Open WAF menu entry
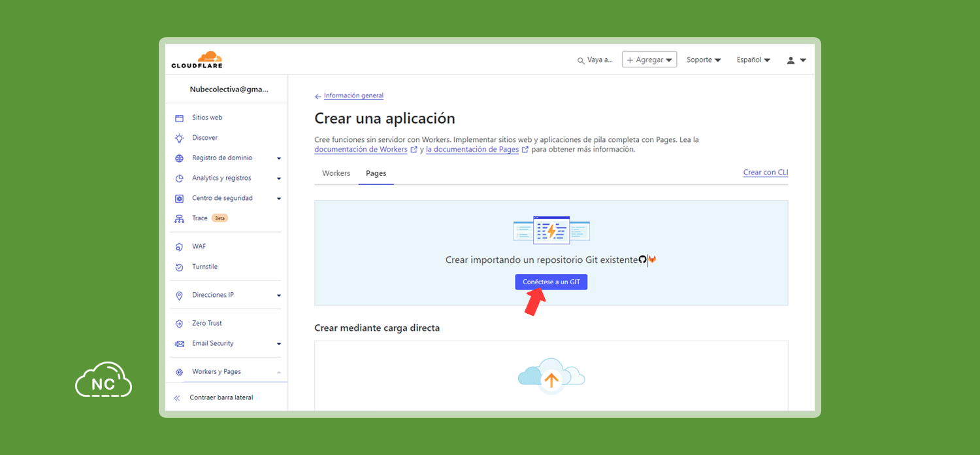 pos(199,247)
